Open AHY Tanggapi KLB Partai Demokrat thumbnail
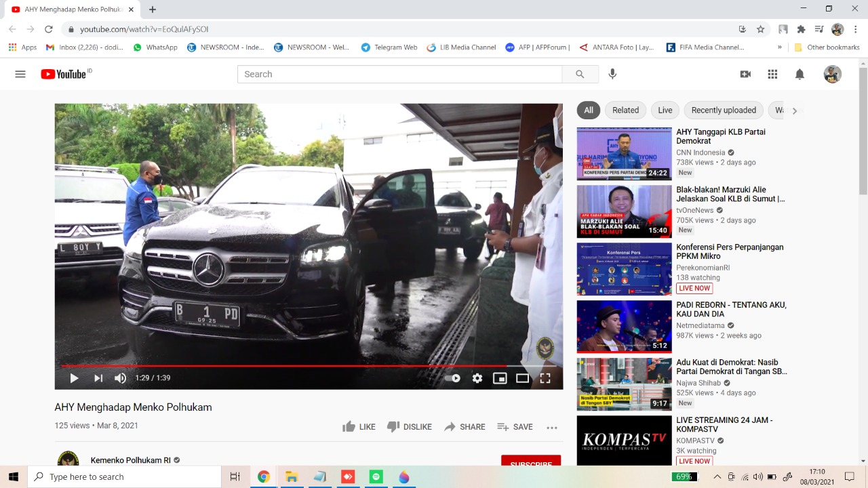 click(x=624, y=153)
